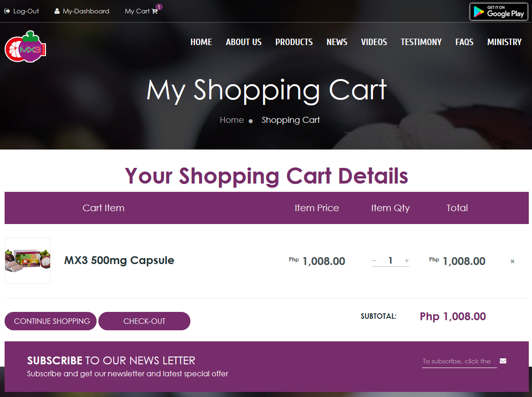Image resolution: width=532 pixels, height=397 pixels.
Task: Click the cart count badge
Action: [159, 7]
